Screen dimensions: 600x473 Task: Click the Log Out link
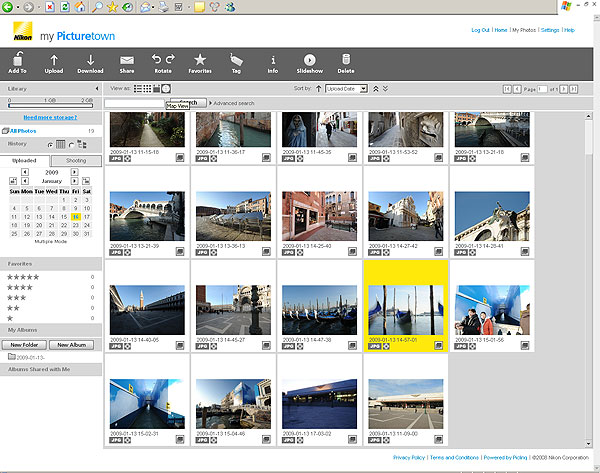(x=480, y=30)
